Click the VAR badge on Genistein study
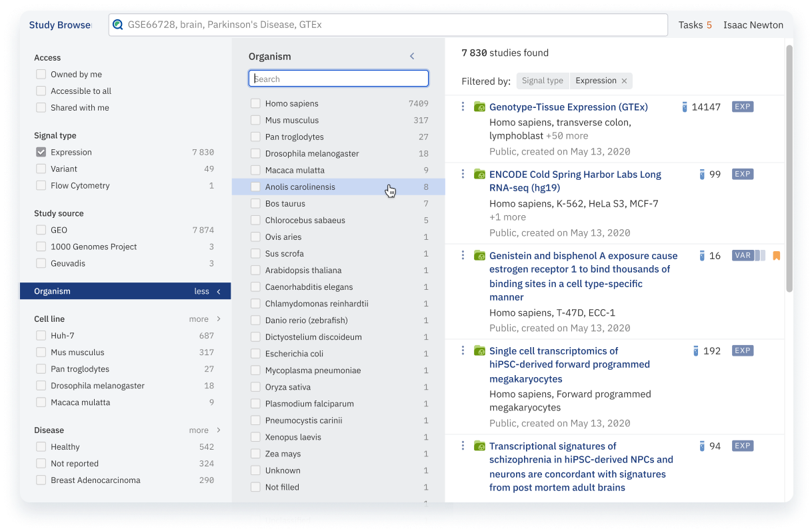812x531 pixels. click(742, 256)
